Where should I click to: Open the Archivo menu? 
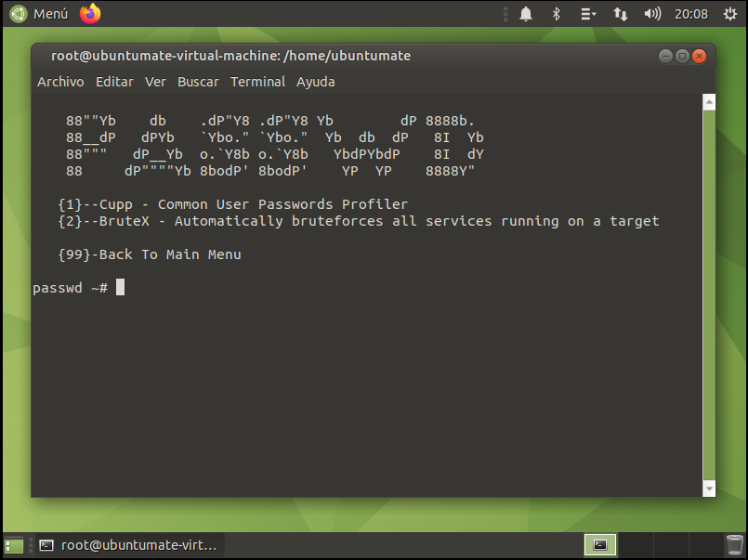(60, 82)
